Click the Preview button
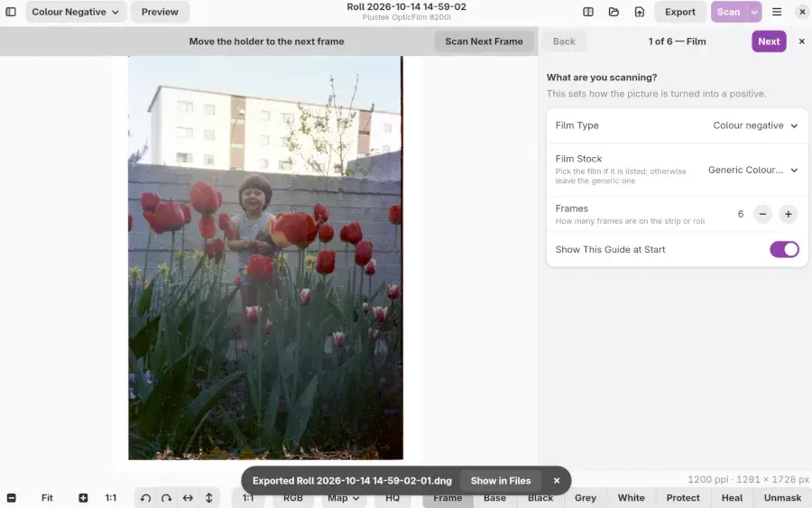The image size is (812, 508). 160,12
